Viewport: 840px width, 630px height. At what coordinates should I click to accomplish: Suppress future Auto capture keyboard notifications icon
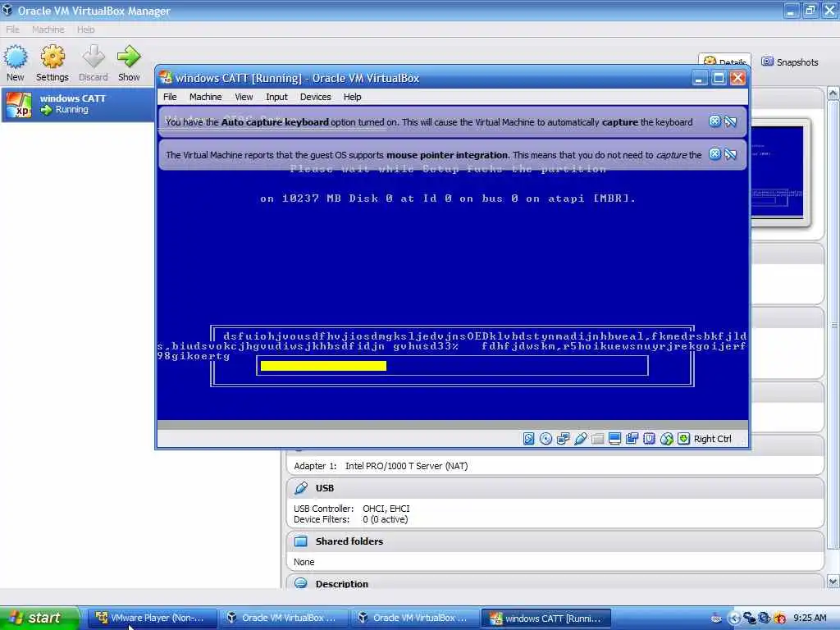click(731, 121)
